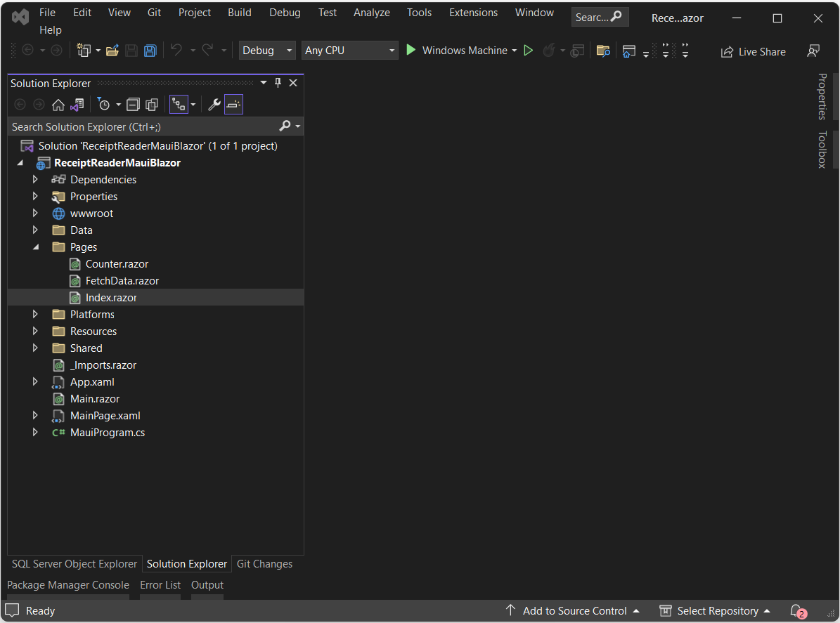This screenshot has width=840, height=623.
Task: Open the Build menu
Action: [240, 13]
